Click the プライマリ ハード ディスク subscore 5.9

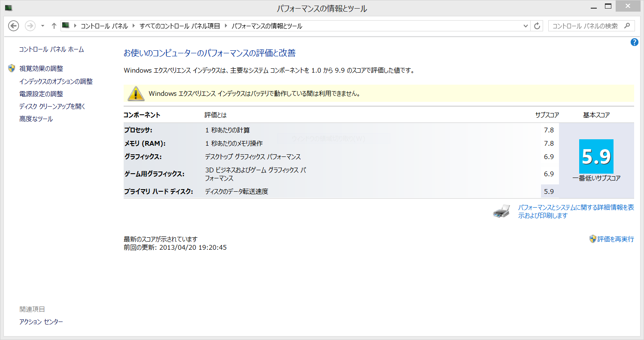[x=549, y=191]
